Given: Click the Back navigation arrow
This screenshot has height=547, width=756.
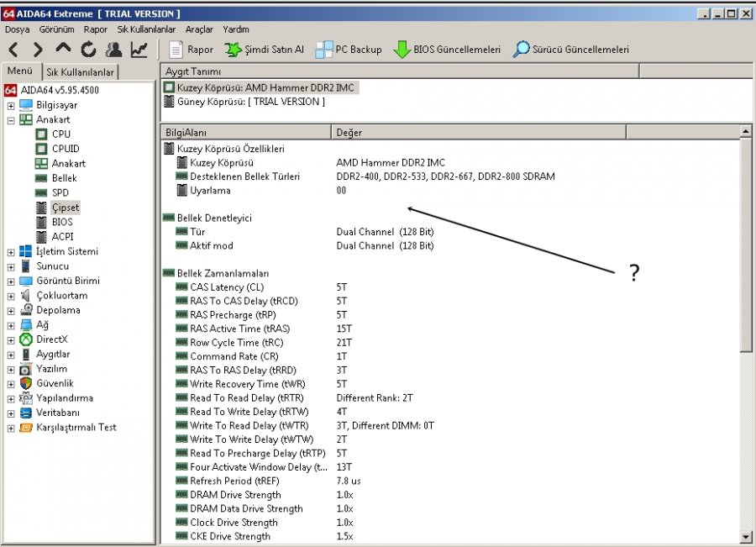Looking at the screenshot, I should coord(14,50).
